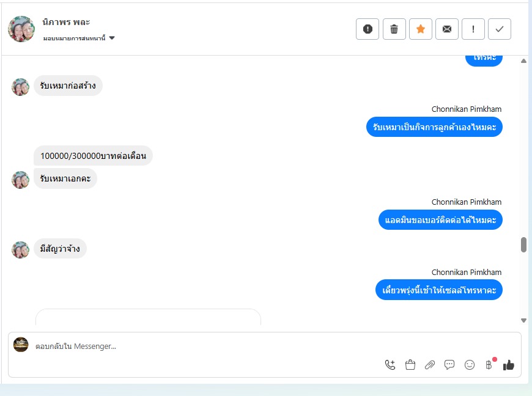Click scrollbar down arrow in chat

[523, 320]
